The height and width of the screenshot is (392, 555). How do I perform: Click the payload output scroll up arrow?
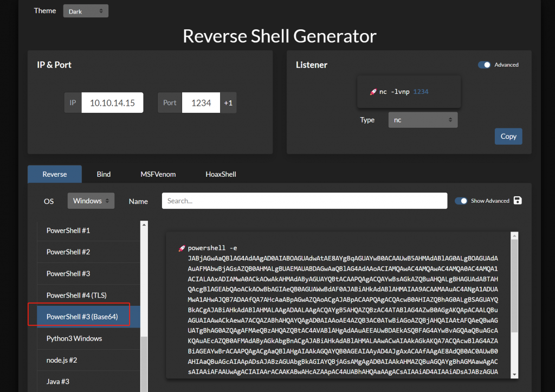pos(515,235)
